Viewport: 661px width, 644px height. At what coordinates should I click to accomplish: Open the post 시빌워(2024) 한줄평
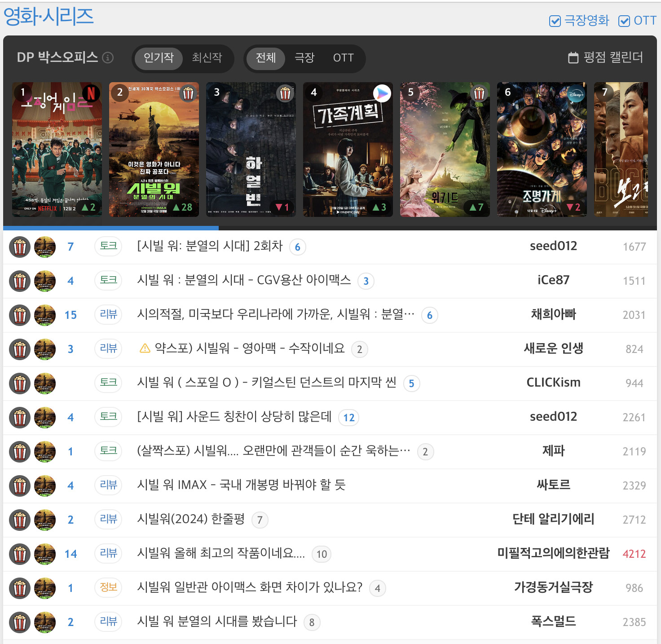(191, 519)
